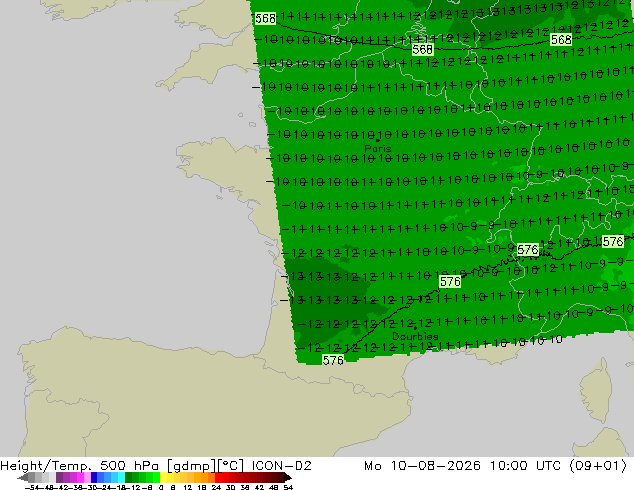Click the Paris location dot marker
This screenshot has width=634, height=490.
(378, 140)
